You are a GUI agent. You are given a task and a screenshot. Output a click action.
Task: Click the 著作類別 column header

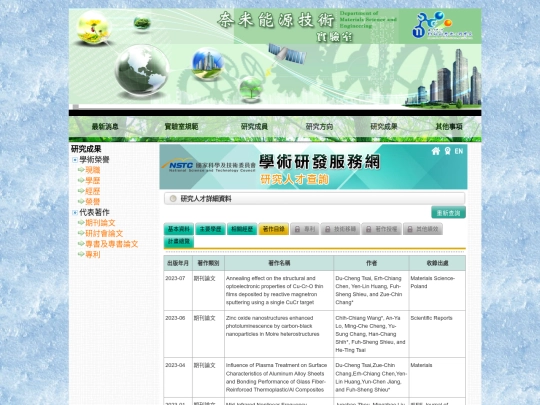pos(208,263)
